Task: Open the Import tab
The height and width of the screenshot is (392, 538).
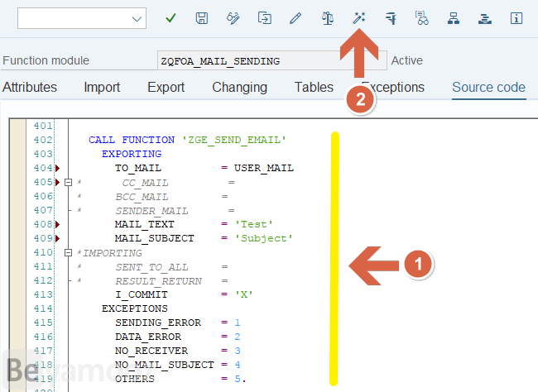Action: [x=102, y=87]
